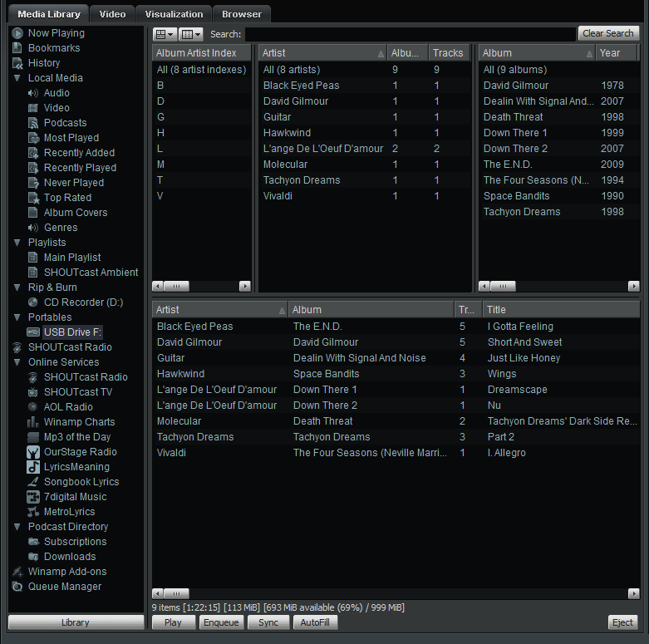Collapse the Playlists tree node
Viewport: 649px width, 644px height.
[x=17, y=243]
